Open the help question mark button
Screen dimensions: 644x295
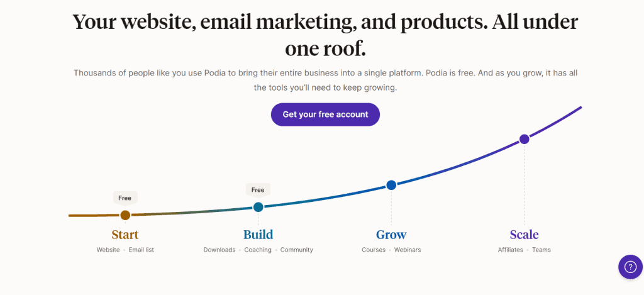(x=630, y=267)
